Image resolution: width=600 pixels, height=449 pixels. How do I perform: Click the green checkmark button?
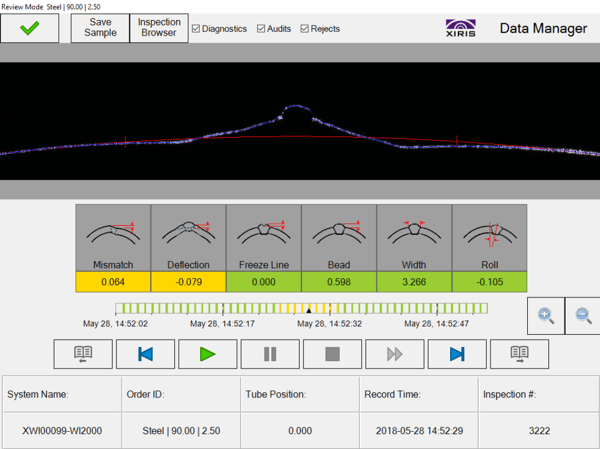pos(29,28)
